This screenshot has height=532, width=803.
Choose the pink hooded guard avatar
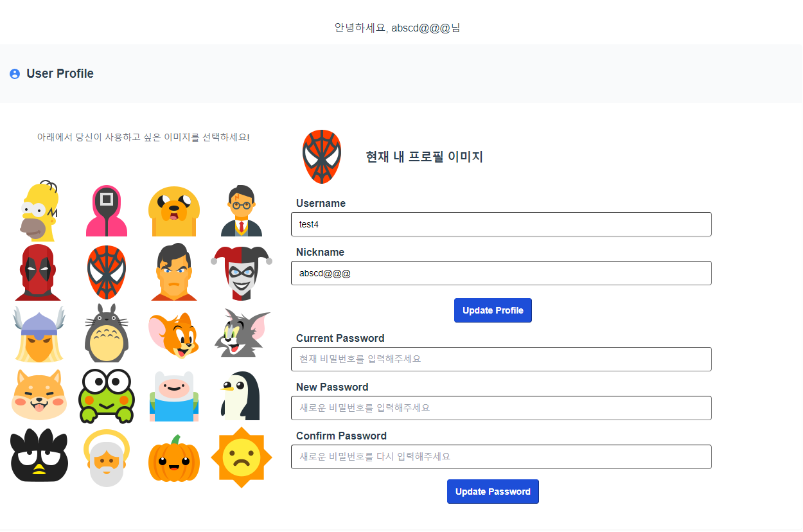pos(107,211)
